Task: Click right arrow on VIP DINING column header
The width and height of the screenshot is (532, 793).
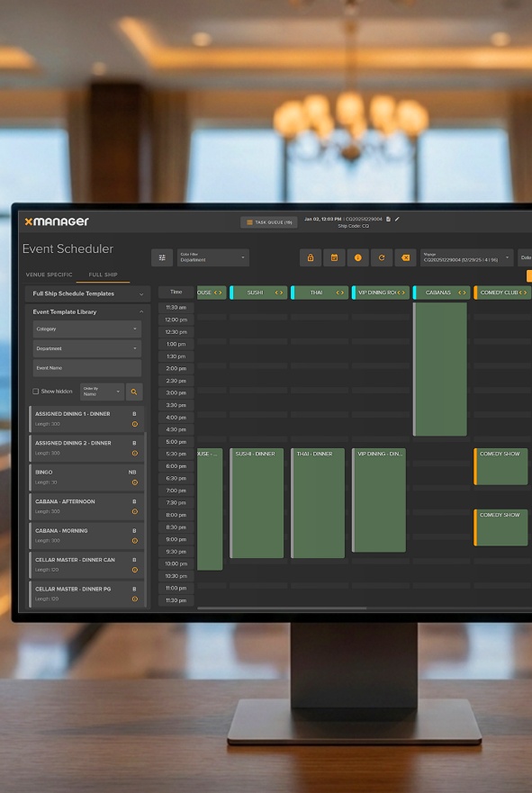Action: coord(403,293)
